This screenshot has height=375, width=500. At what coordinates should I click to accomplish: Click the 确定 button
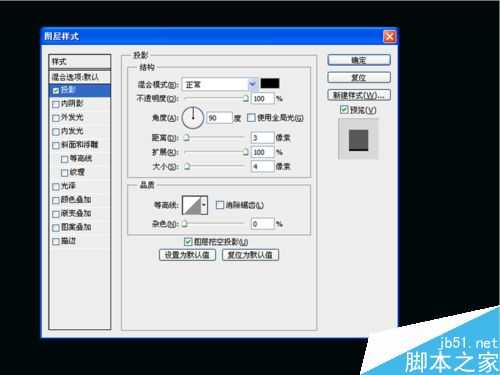(359, 60)
